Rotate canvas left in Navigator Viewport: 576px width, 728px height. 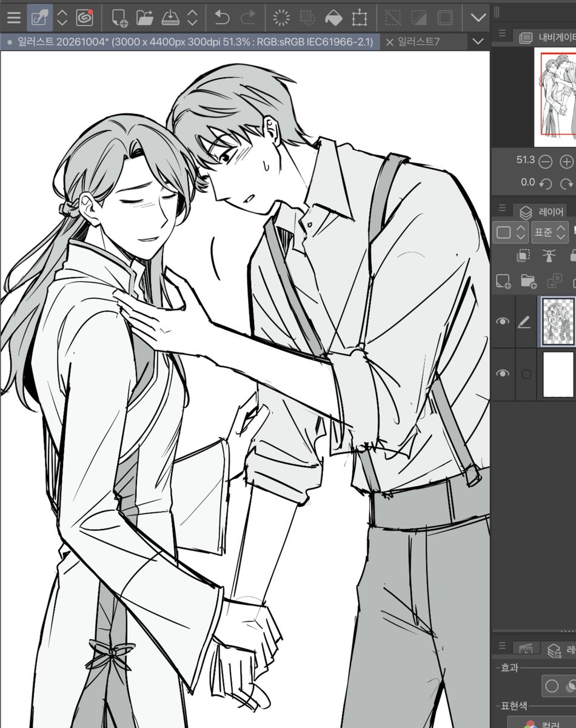546,183
